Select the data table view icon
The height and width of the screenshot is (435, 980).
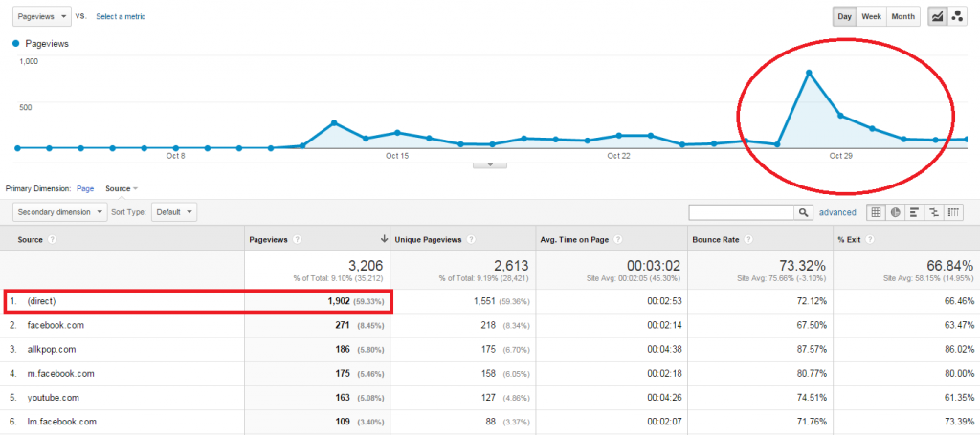tap(876, 212)
